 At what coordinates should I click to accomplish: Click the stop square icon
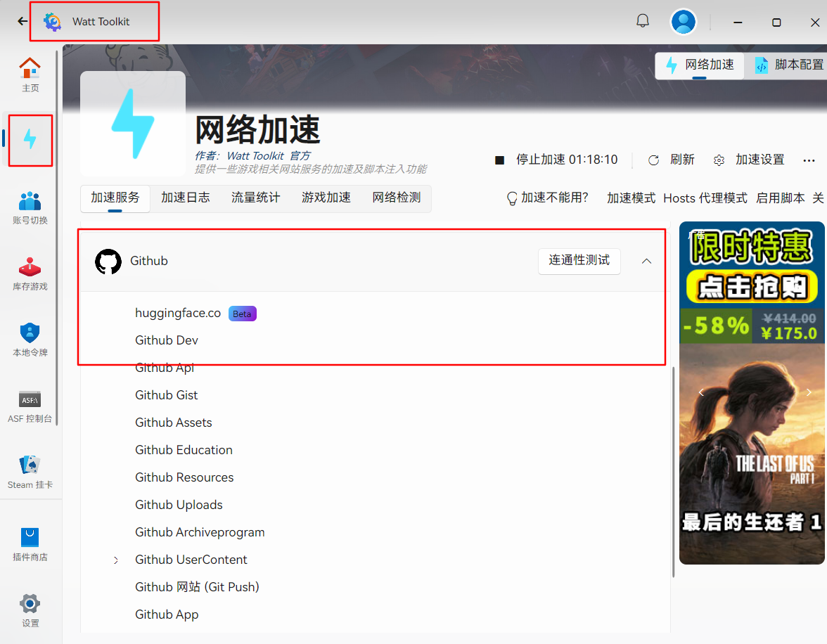point(499,160)
